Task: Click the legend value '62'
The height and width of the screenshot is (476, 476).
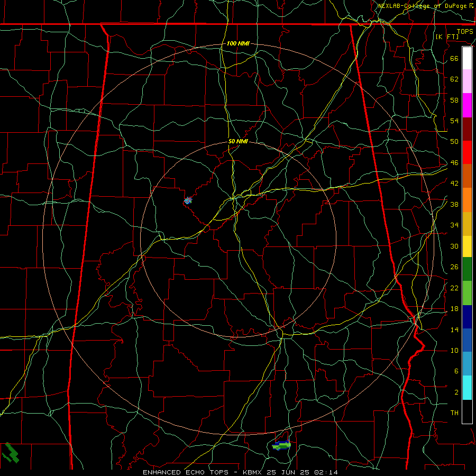Action: [x=454, y=79]
